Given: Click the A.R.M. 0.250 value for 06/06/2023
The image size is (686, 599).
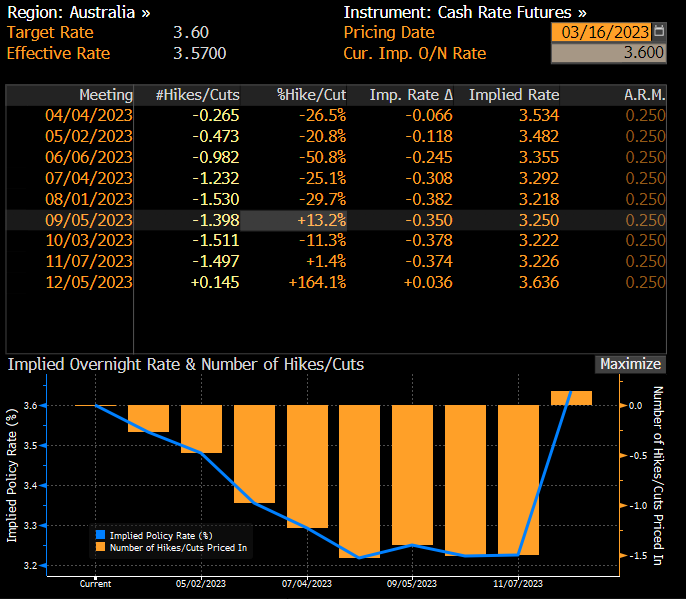Looking at the screenshot, I should click(x=645, y=157).
